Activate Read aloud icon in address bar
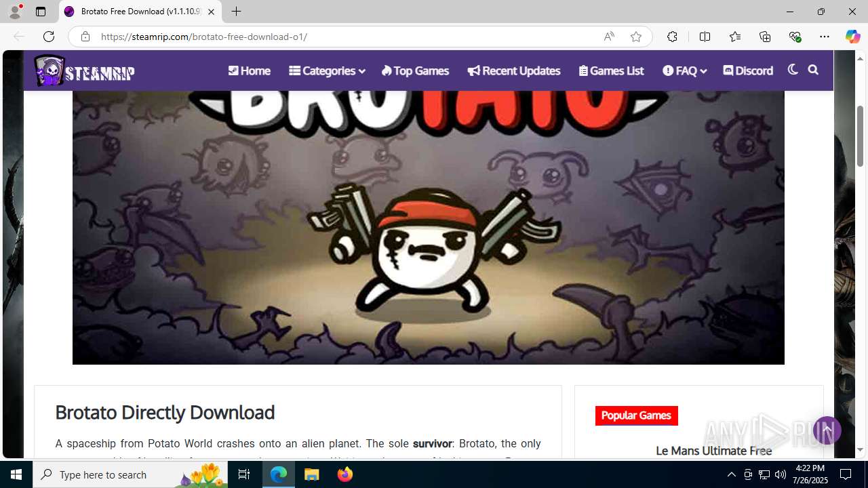Image resolution: width=868 pixels, height=488 pixels. click(609, 37)
